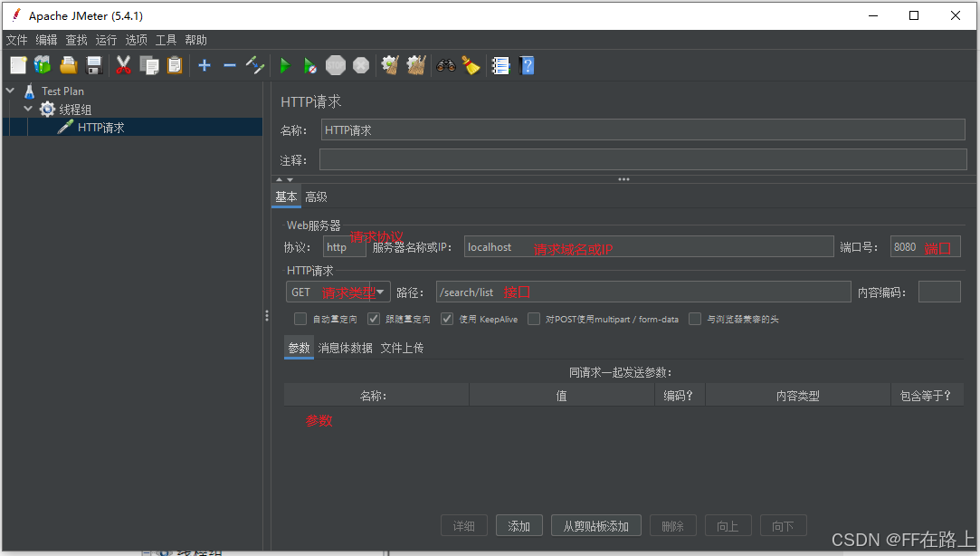
Task: Open the Help question mark icon
Action: click(527, 65)
